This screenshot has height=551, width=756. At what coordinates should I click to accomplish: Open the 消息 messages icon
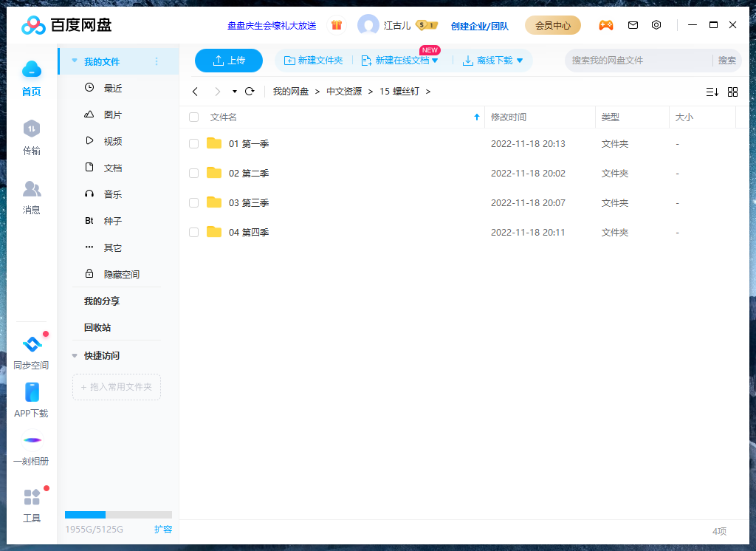31,189
